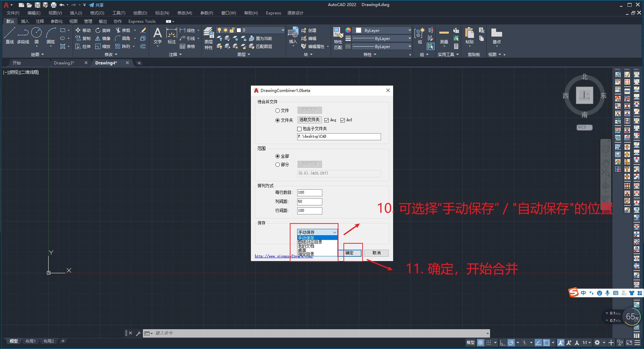Open the Group (组) tool
The image size is (644, 349).
coord(420,36)
